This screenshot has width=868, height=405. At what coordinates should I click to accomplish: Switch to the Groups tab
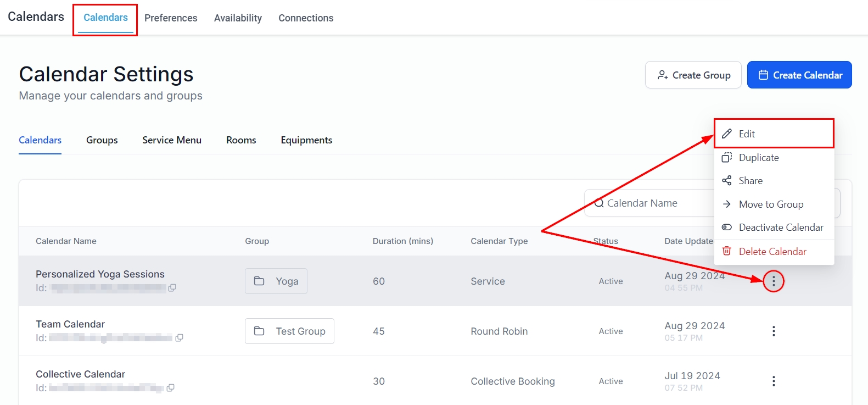pyautogui.click(x=102, y=140)
